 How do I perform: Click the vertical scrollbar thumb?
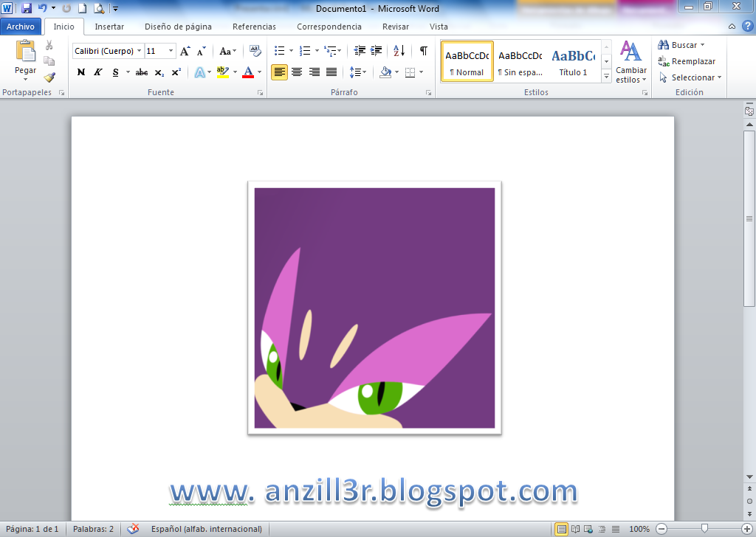749,218
